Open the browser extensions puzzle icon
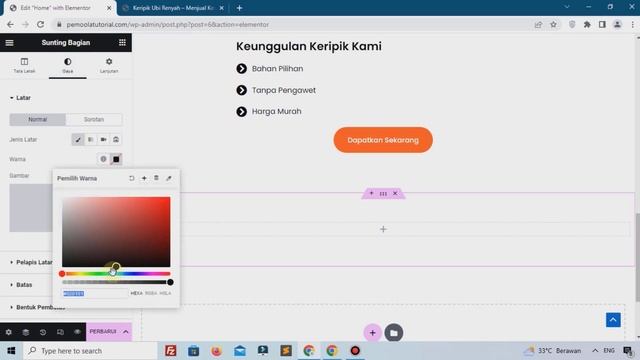 click(587, 24)
